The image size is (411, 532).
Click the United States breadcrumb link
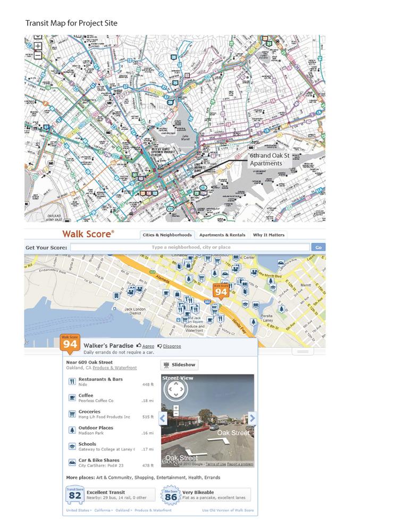[78, 510]
